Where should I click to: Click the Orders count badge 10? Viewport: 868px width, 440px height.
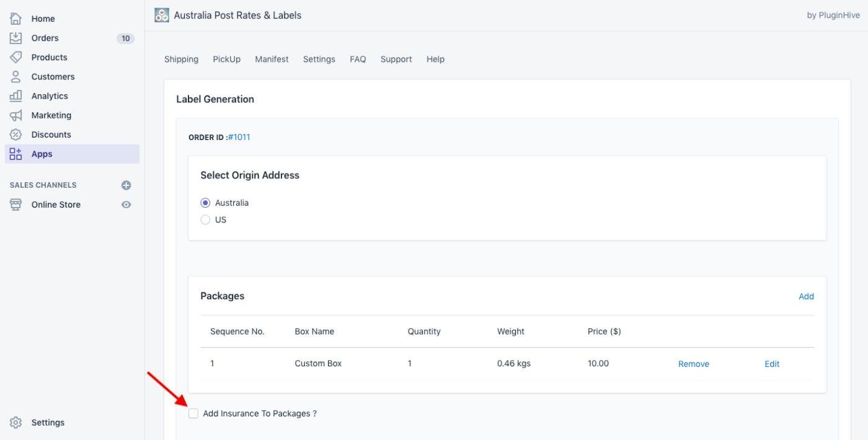125,38
